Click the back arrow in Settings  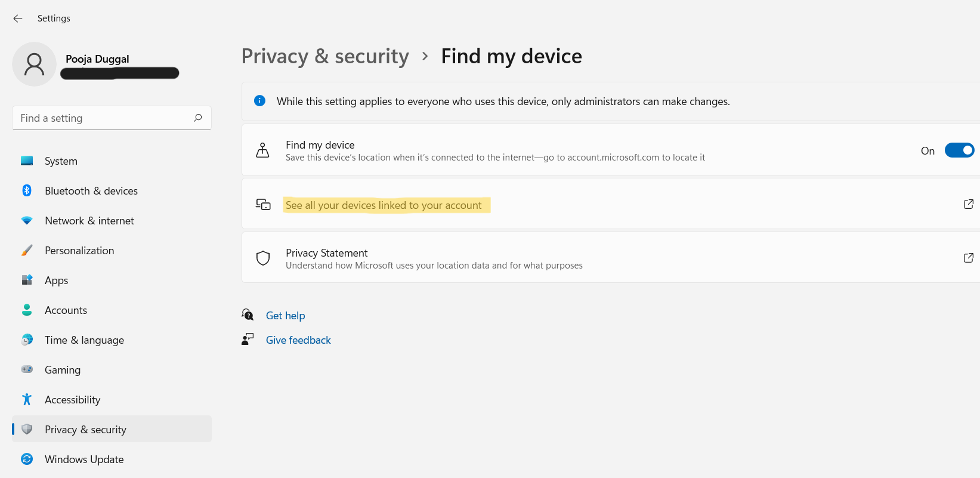(18, 18)
